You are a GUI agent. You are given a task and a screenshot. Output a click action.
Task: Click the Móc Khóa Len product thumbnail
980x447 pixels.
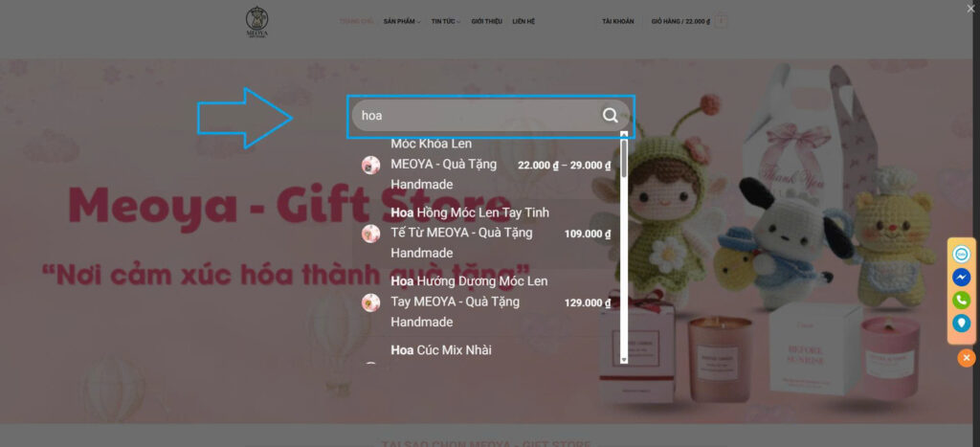[370, 165]
